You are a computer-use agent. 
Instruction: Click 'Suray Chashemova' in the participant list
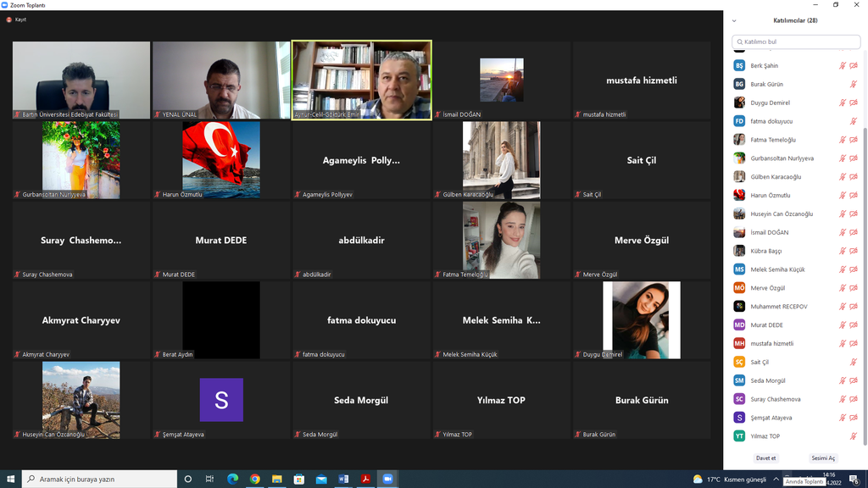pyautogui.click(x=776, y=400)
